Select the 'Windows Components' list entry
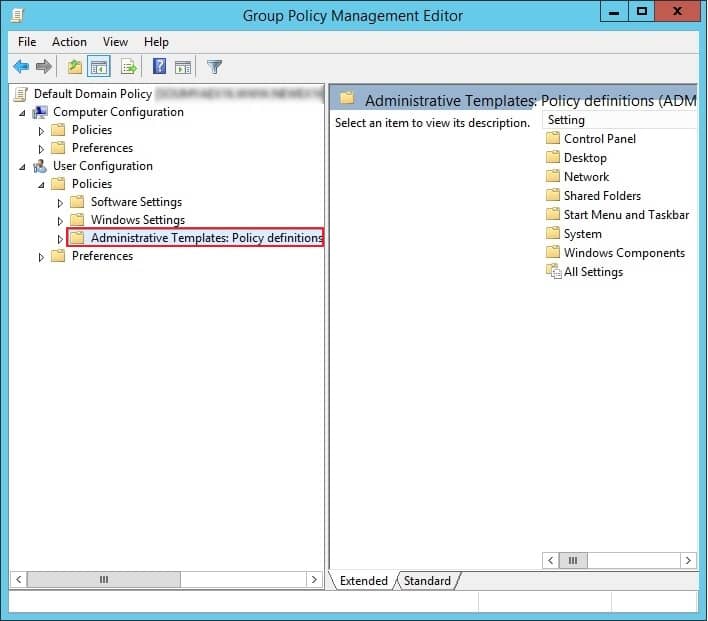Image resolution: width=708 pixels, height=621 pixels. (624, 252)
